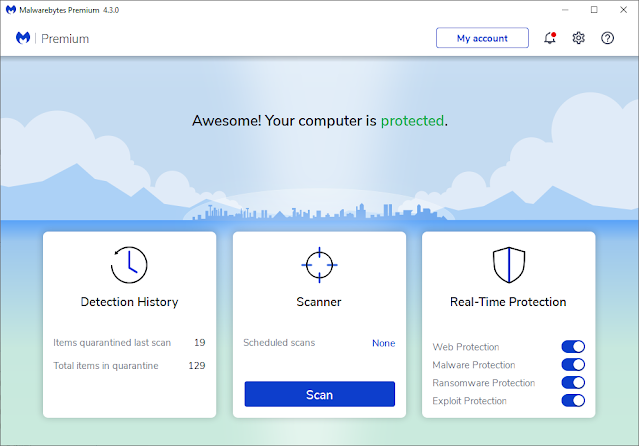Screen dimensions: 639x446
Task: Click the Web Protection label
Action: (466, 347)
